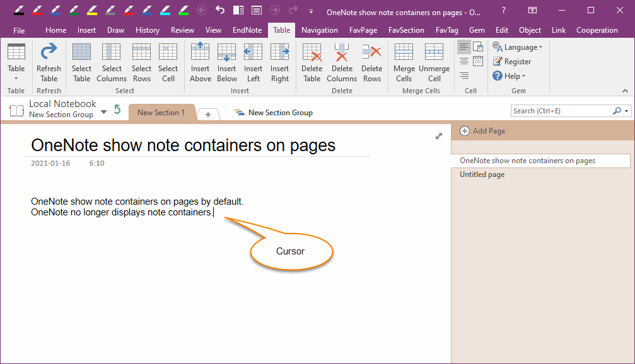Select the gray pen
Screen dimensions: 635x364
[110, 9]
